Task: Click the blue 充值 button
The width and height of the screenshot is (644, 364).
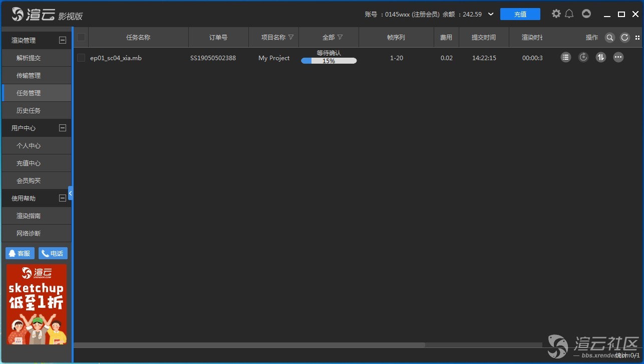Action: [x=520, y=14]
